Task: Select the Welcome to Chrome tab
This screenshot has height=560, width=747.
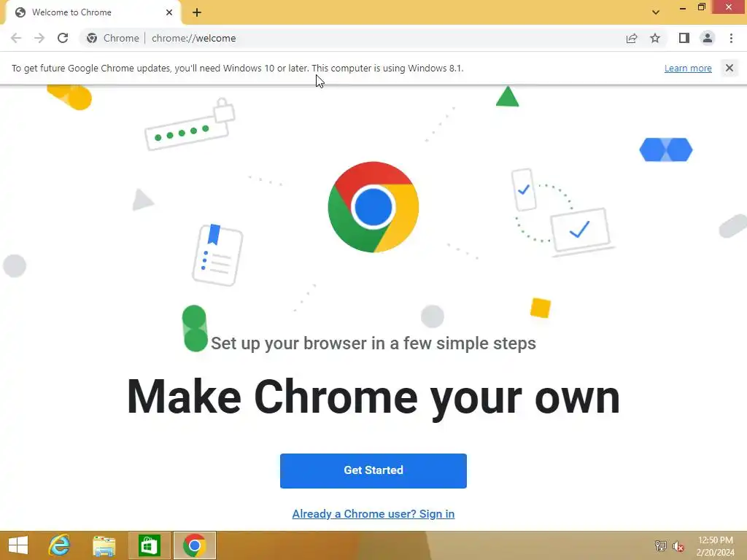Action: [x=93, y=12]
